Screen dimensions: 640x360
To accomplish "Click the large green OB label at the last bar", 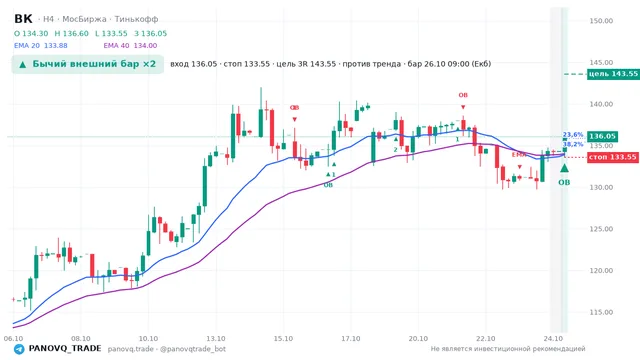I will [x=564, y=182].
